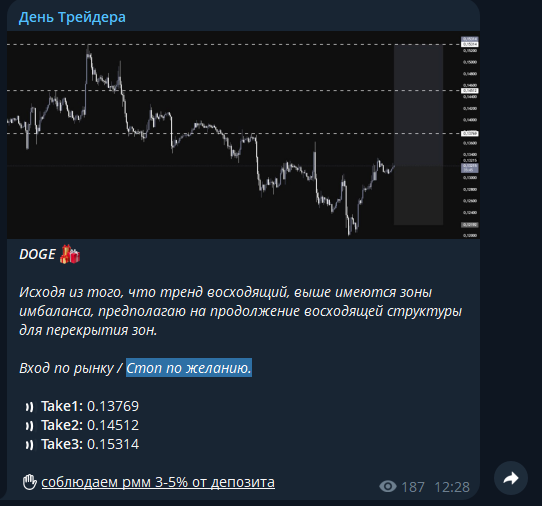Click the gift emoji next to DOGE
This screenshot has width=542, height=506.
click(70, 254)
